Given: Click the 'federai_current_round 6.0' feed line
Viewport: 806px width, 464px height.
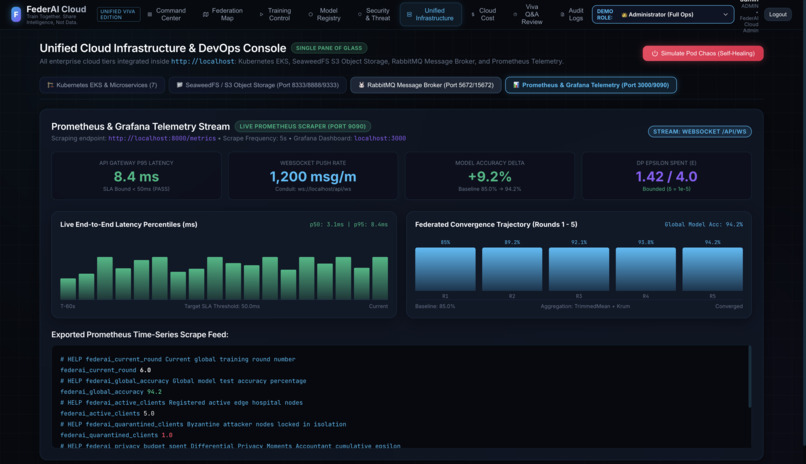Looking at the screenshot, I should [105, 370].
